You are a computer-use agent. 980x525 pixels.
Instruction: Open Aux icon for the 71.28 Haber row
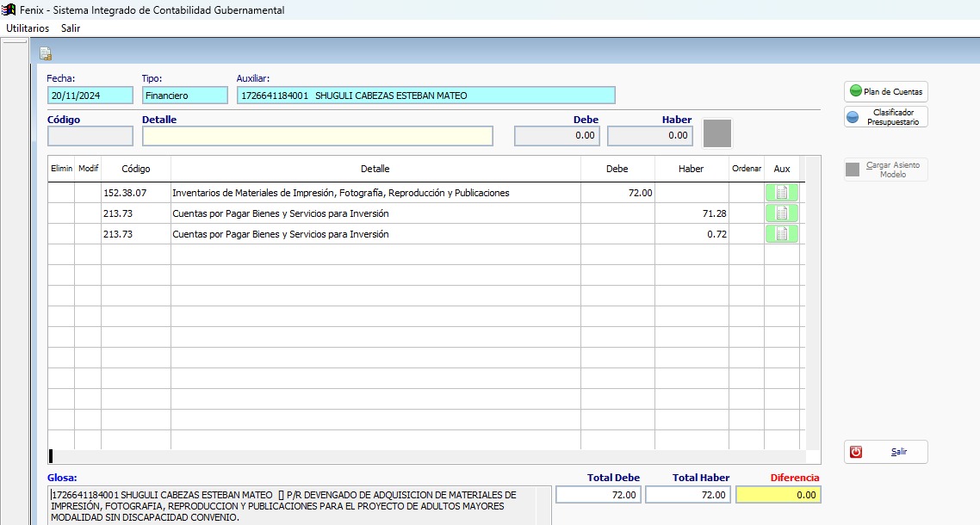click(x=781, y=213)
